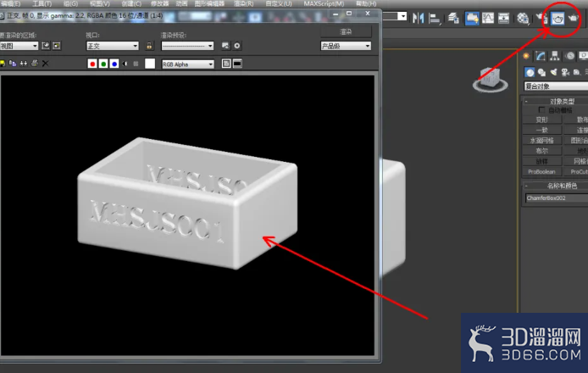Select the Helpers category icon

pyautogui.click(x=577, y=72)
